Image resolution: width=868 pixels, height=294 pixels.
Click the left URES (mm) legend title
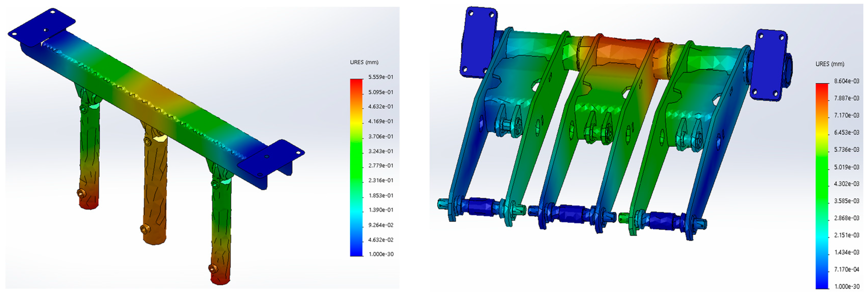pos(364,62)
